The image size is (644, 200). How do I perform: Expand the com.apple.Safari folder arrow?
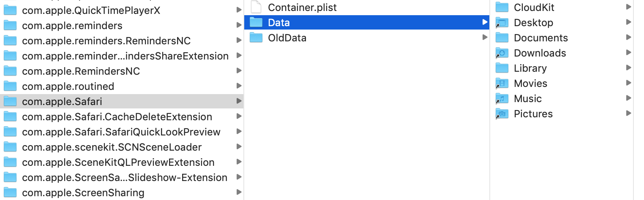click(x=239, y=101)
